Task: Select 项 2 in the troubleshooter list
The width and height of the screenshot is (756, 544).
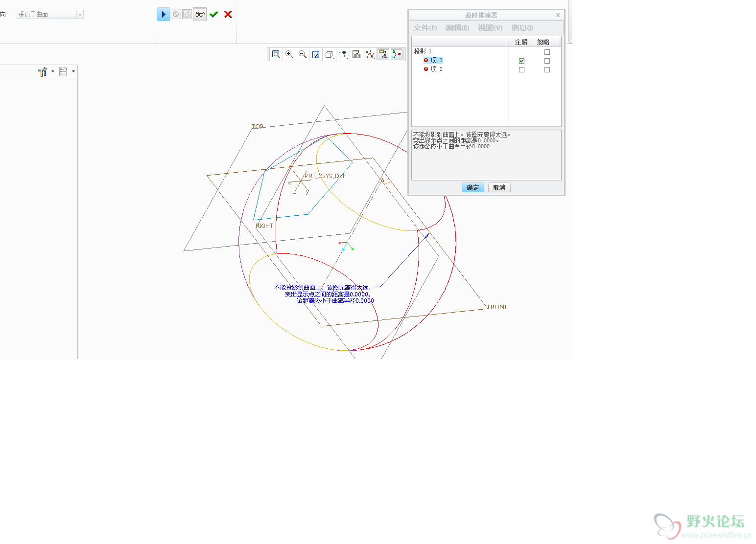Action: tap(437, 69)
